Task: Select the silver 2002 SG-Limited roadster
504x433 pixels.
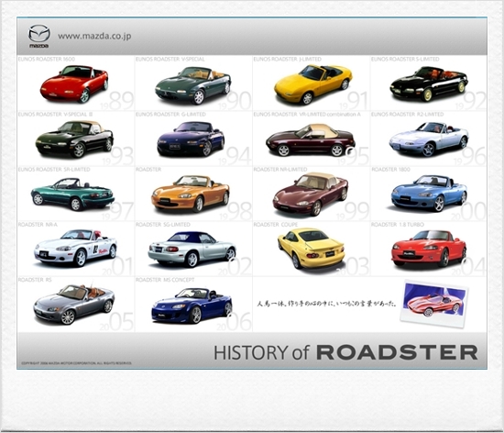Action: 192,250
